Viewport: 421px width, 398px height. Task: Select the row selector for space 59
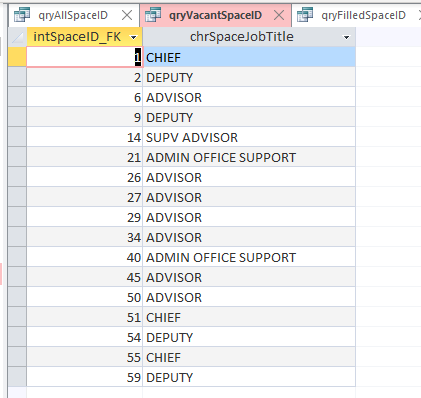17,377
